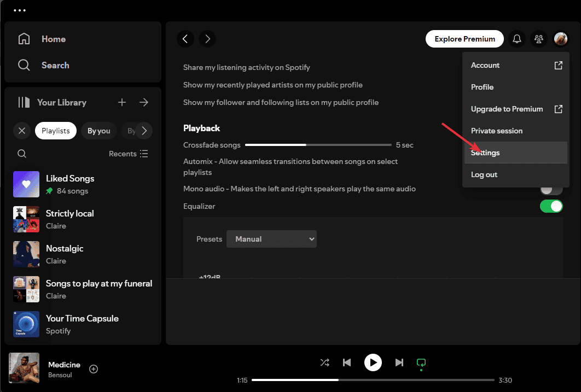The height and width of the screenshot is (392, 581).
Task: Click the Medicine song title
Action: pos(64,365)
